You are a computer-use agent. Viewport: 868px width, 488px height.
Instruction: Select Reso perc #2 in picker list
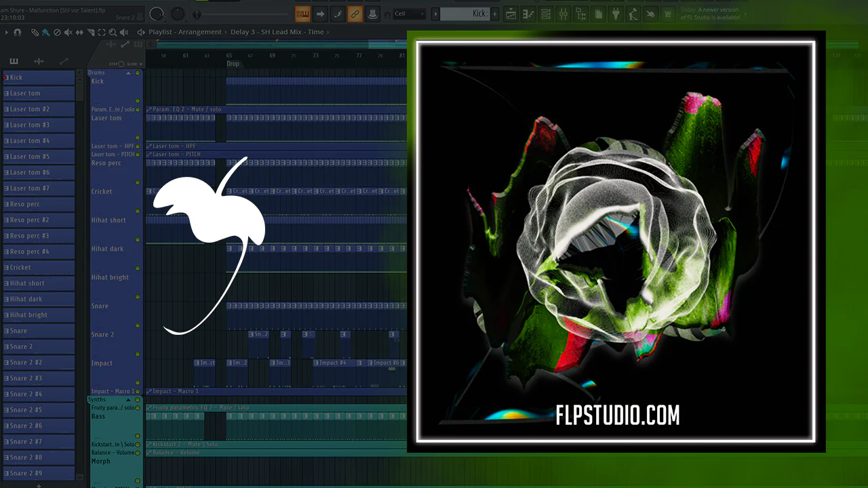tap(39, 220)
